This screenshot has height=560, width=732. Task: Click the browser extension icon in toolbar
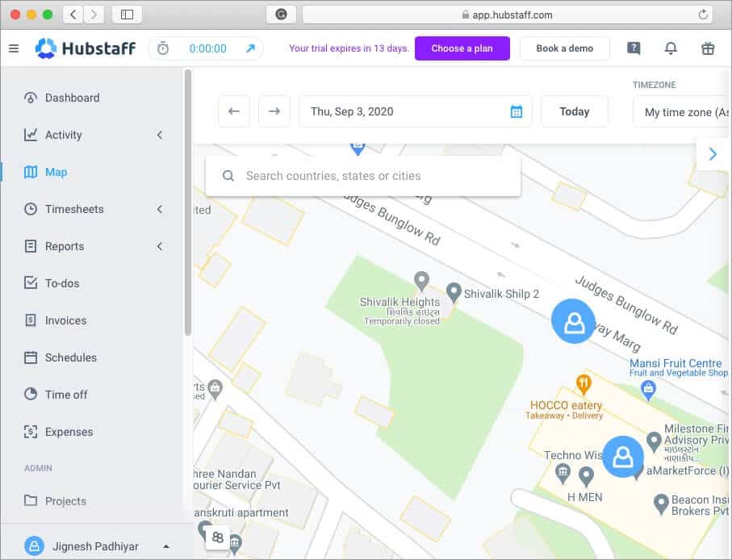pyautogui.click(x=281, y=15)
